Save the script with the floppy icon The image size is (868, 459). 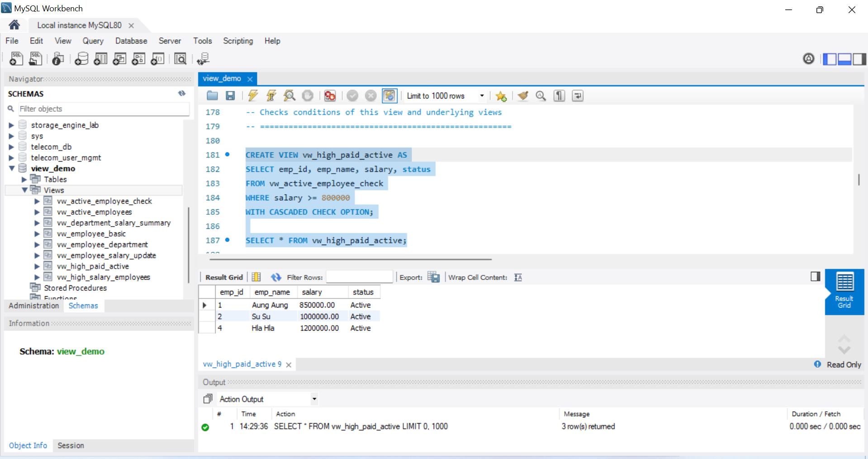coord(230,95)
